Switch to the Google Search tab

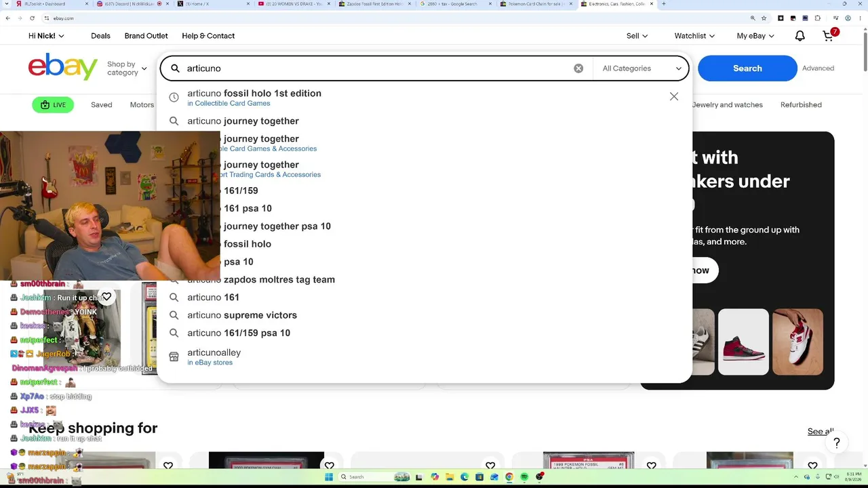pyautogui.click(x=455, y=4)
